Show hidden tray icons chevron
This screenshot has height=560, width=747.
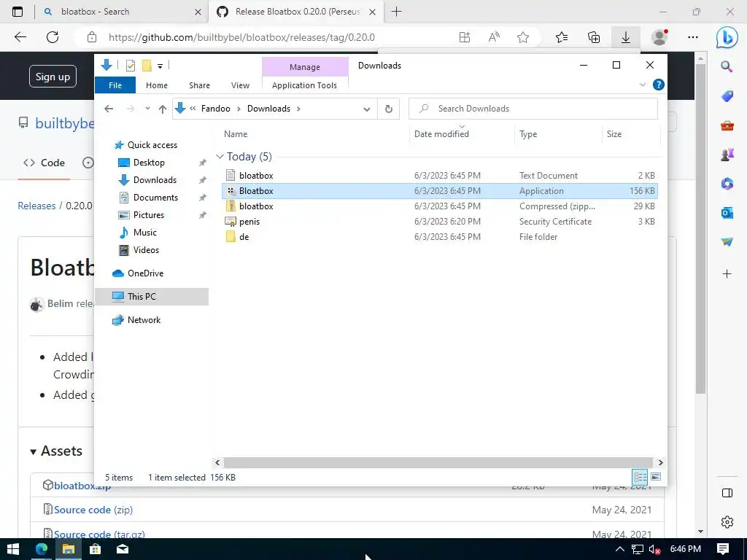[620, 549]
